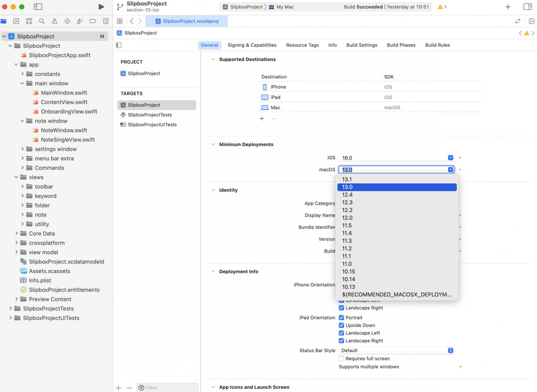Select the SlipboxProjectTests target

(150, 115)
